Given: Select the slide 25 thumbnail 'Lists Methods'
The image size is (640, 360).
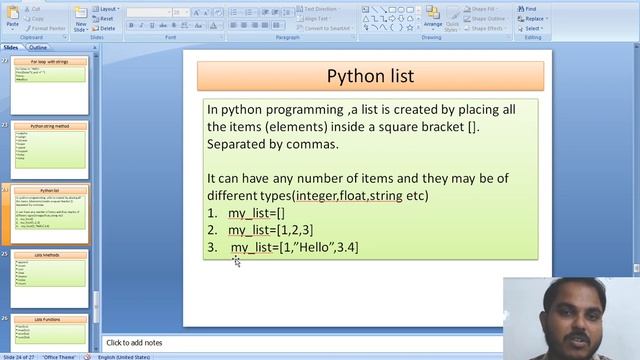Looking at the screenshot, I should pos(50,279).
